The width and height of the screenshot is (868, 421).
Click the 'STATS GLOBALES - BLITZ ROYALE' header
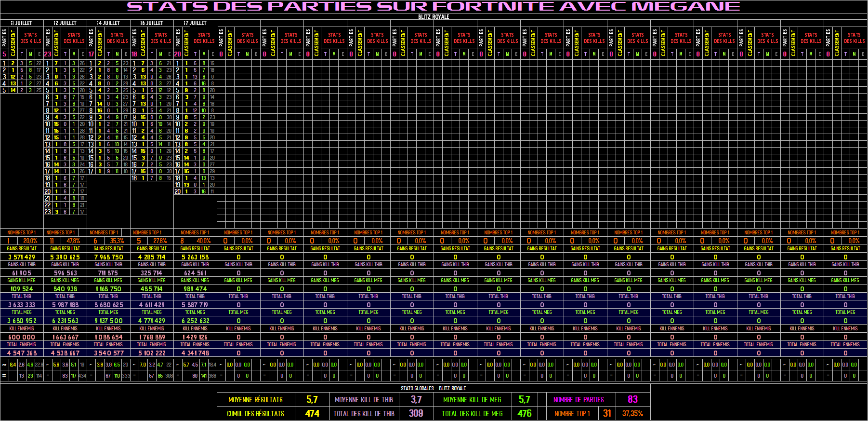[x=433, y=388]
